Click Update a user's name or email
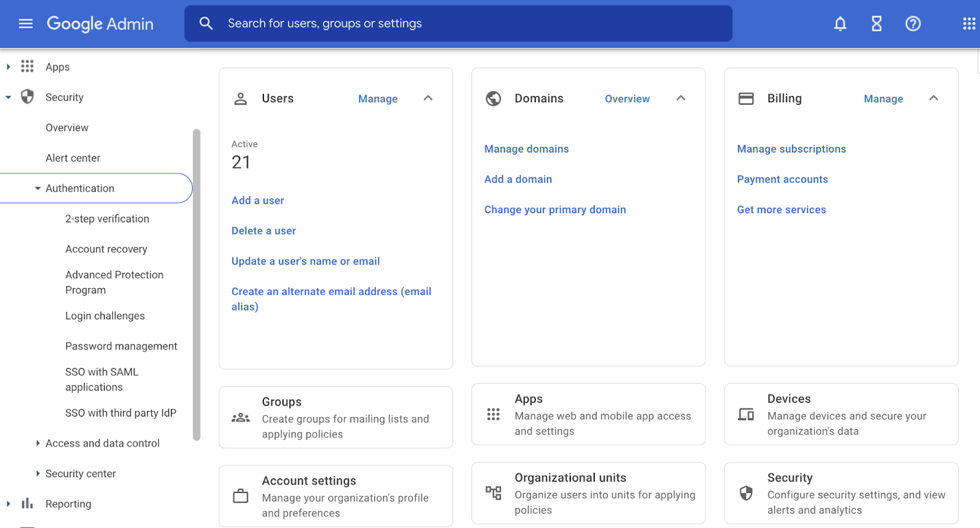The height and width of the screenshot is (528, 980). point(306,261)
